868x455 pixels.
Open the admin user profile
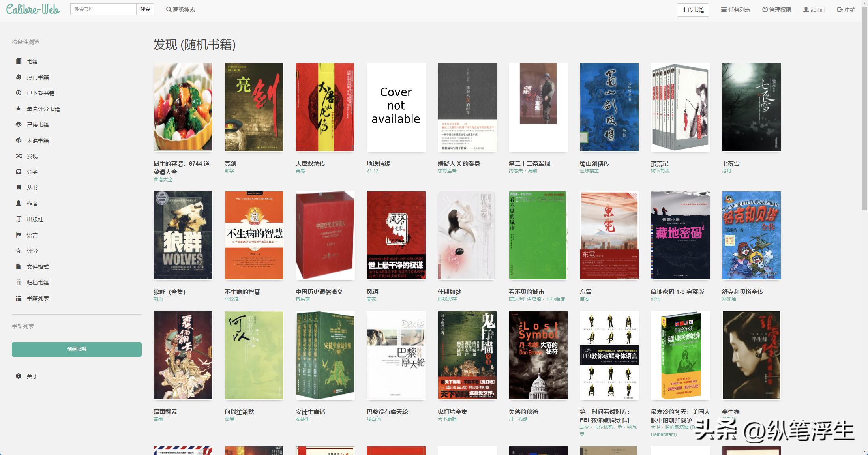[x=814, y=10]
